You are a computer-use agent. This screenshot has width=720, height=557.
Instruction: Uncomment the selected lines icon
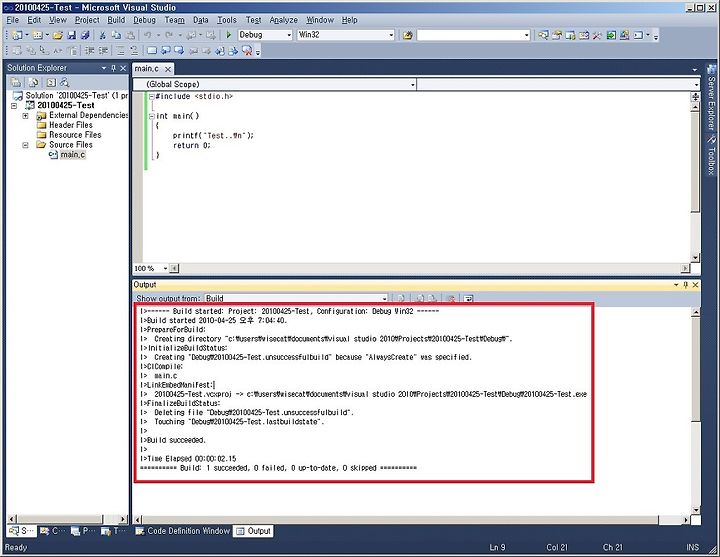(134, 51)
